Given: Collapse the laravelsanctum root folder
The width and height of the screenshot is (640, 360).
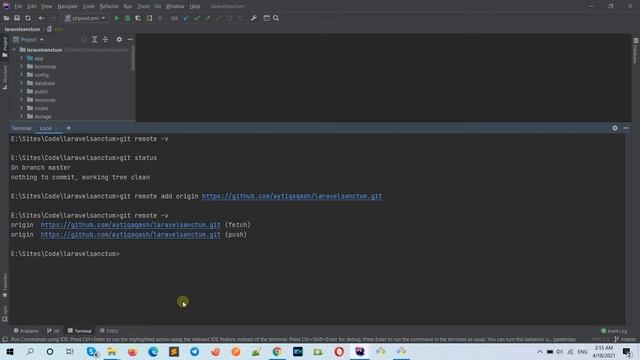Looking at the screenshot, I should click(x=14, y=50).
